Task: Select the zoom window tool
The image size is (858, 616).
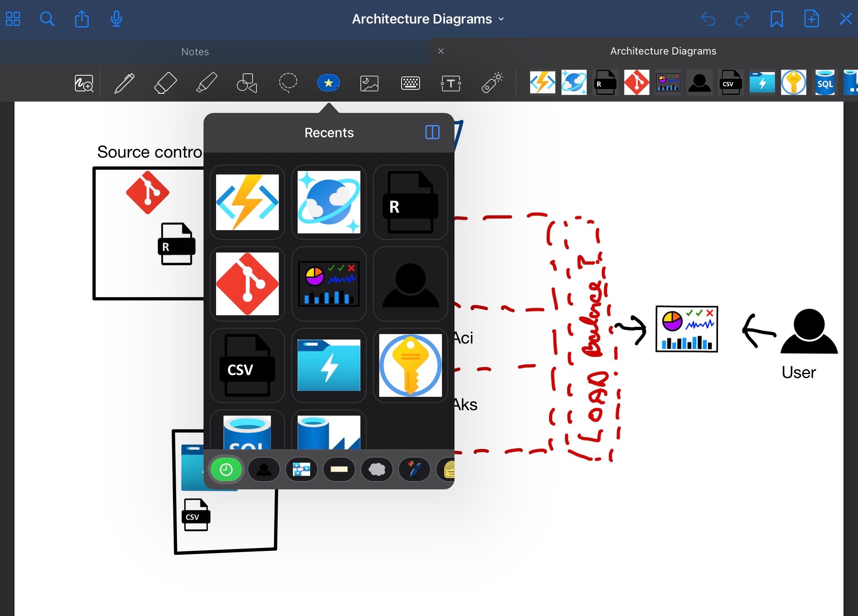Action: [x=84, y=83]
